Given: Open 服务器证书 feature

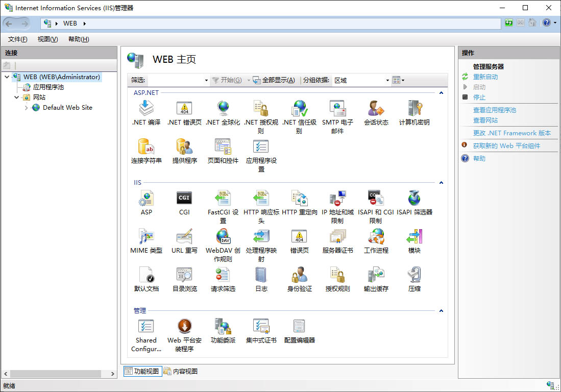Looking at the screenshot, I should pyautogui.click(x=337, y=241).
